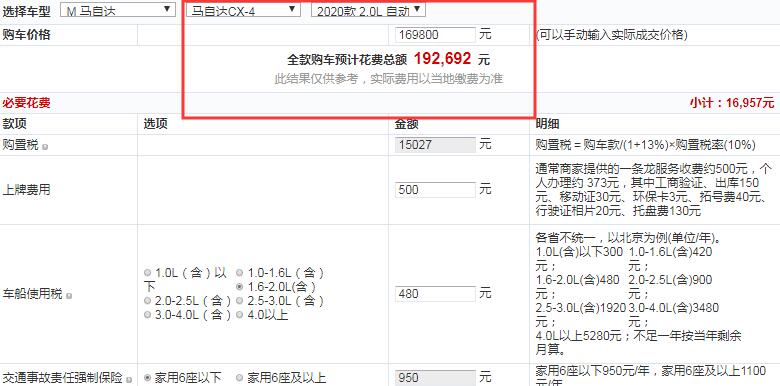
Task: Click the 此结果仅供参考 disclaimer text
Action: click(389, 79)
